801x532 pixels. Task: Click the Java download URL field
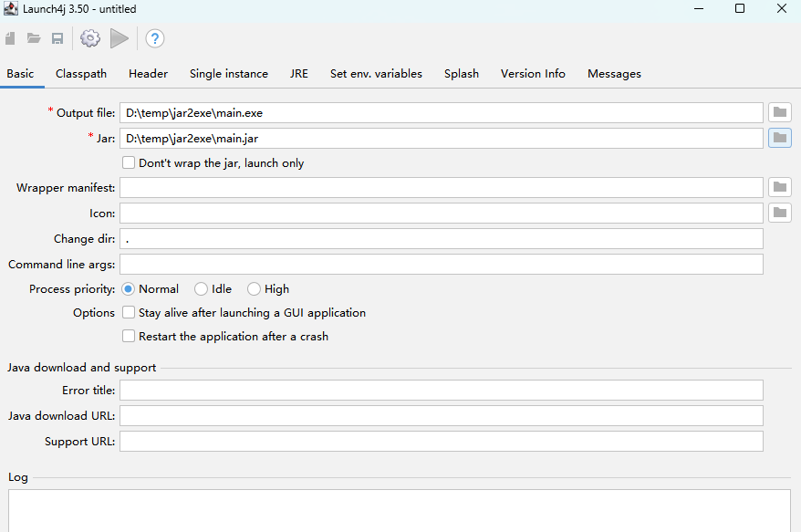click(x=442, y=415)
